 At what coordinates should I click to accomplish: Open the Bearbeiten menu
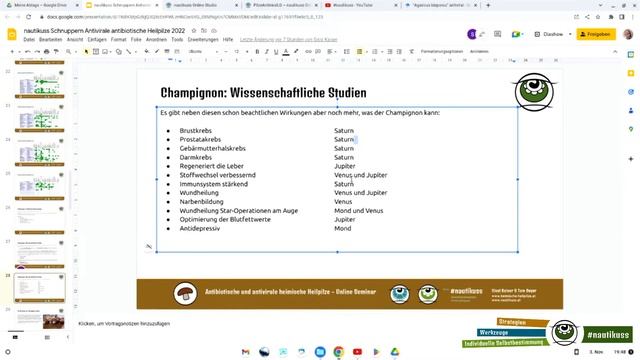click(51, 40)
